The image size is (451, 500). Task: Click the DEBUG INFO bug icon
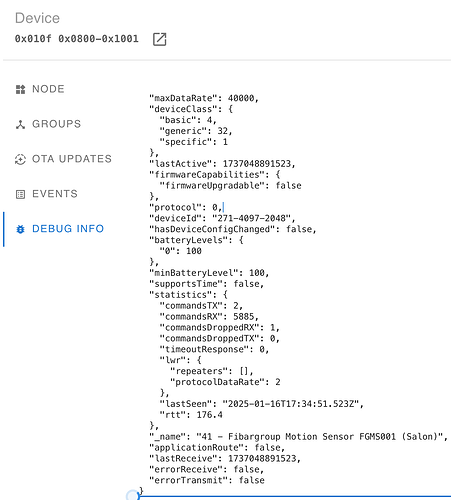click(x=20, y=229)
